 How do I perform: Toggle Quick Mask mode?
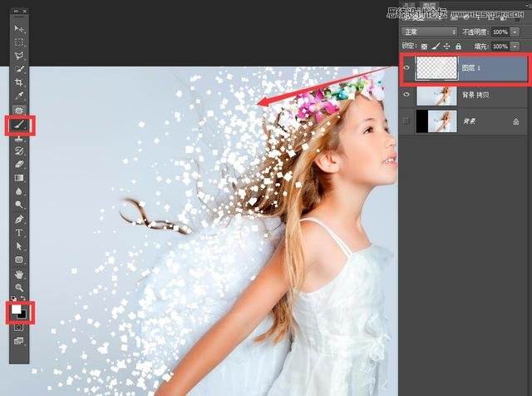(19, 328)
